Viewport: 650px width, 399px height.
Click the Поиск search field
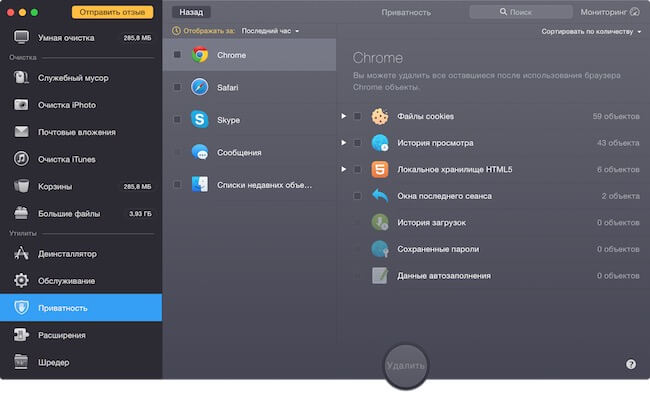coord(521,12)
